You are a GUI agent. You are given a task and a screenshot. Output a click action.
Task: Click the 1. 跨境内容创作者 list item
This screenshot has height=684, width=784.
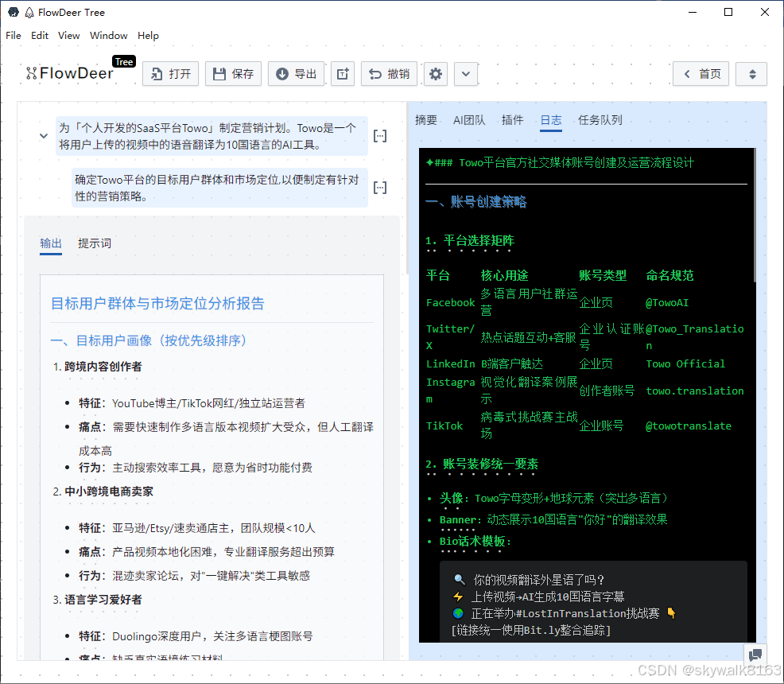pyautogui.click(x=98, y=367)
